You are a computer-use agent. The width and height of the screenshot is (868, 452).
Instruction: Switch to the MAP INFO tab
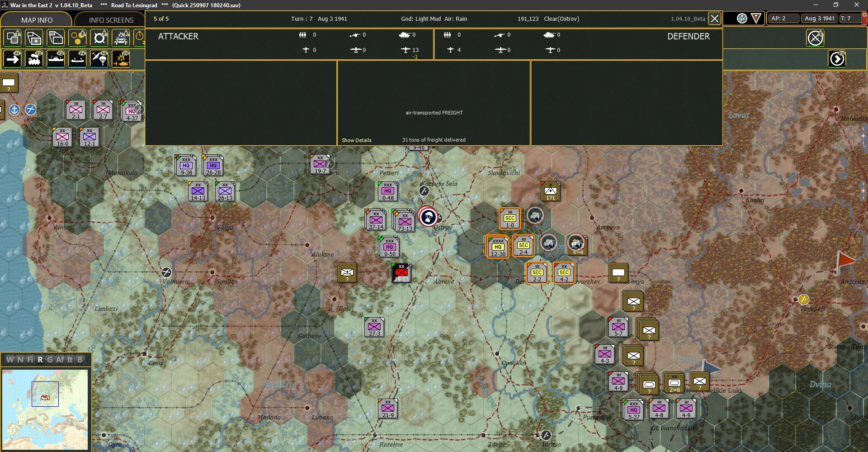point(37,20)
